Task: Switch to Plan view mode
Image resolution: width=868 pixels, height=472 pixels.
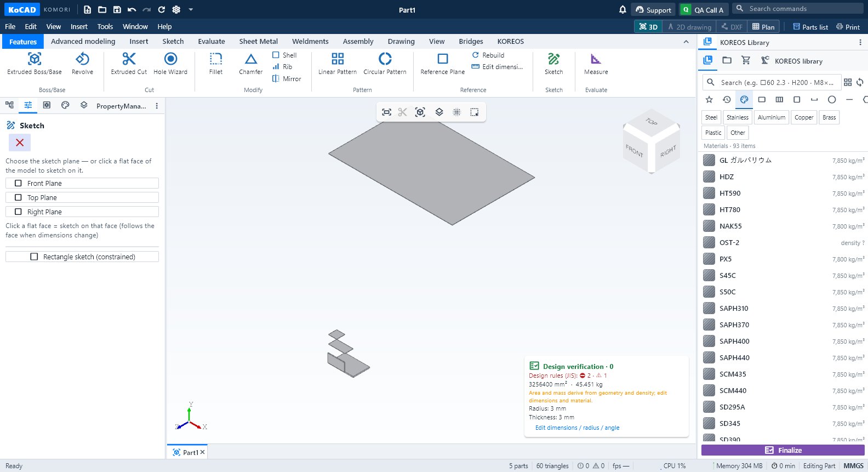Action: [x=763, y=27]
